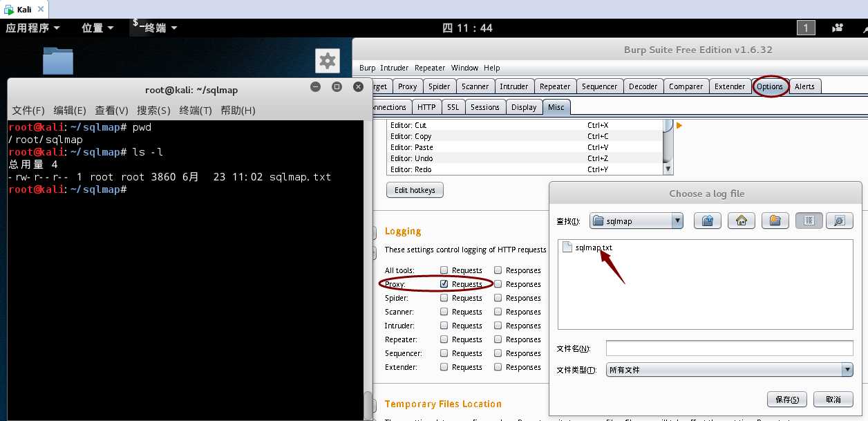Open the Misc options sub-tab
Viewport: 868px width, 421px height.
point(556,107)
